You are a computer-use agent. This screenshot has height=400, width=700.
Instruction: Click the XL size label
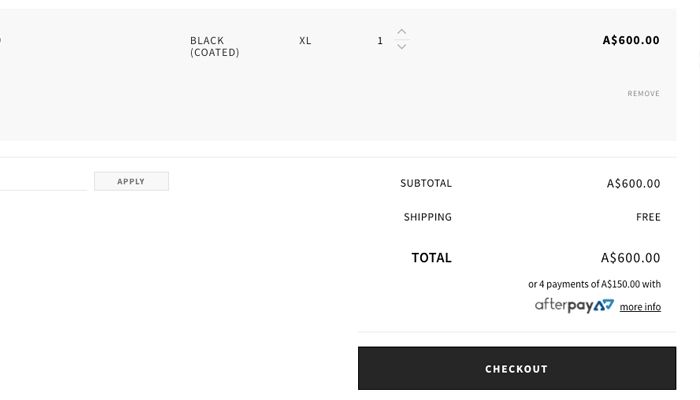coord(305,41)
